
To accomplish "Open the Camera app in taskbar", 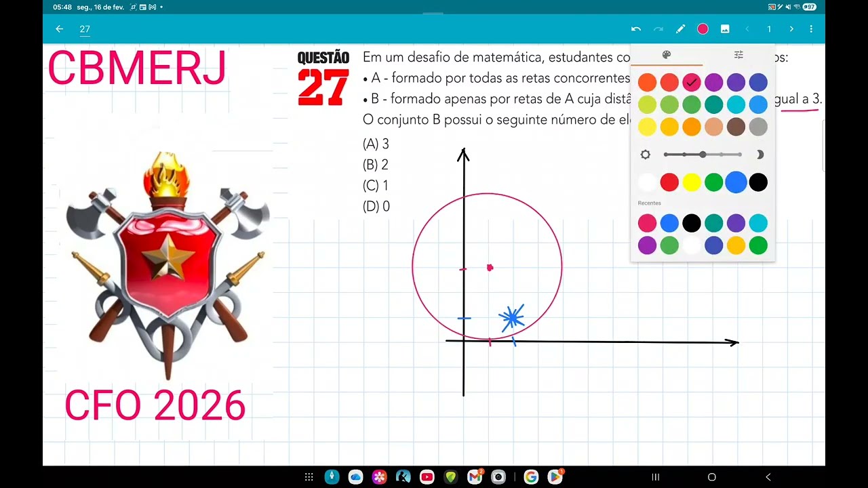I will pyautogui.click(x=498, y=477).
